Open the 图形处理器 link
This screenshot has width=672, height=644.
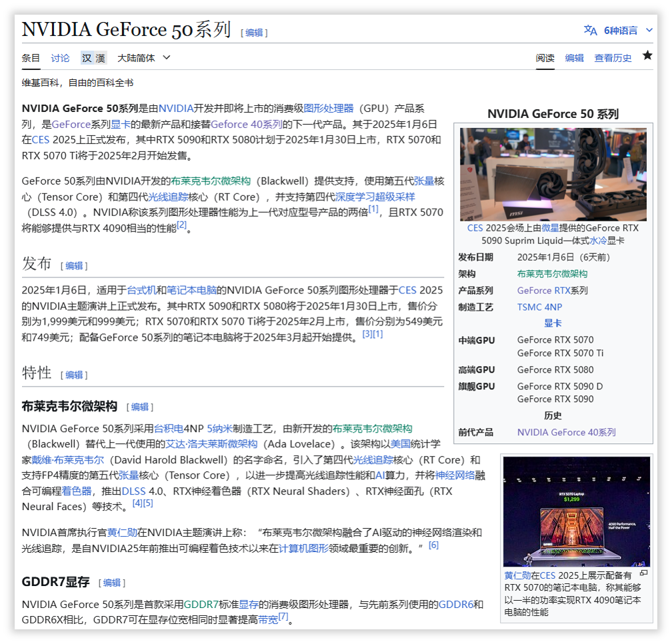pos(328,109)
